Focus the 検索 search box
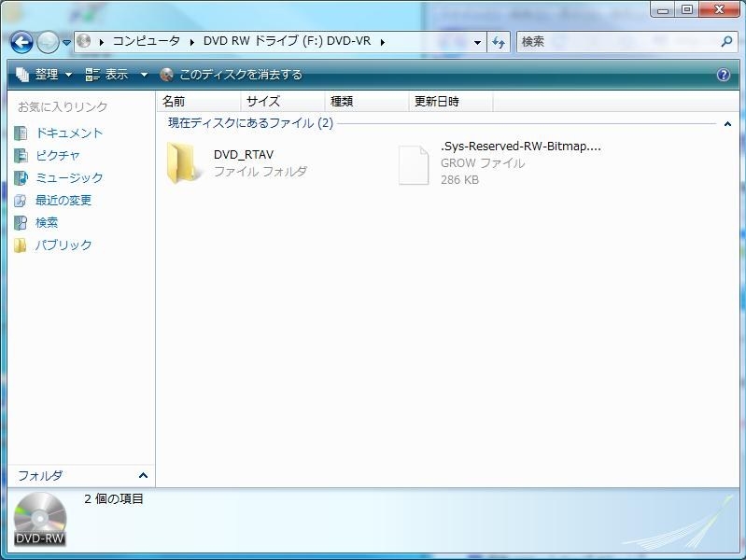Screen dimensions: 746x560 click(618, 42)
